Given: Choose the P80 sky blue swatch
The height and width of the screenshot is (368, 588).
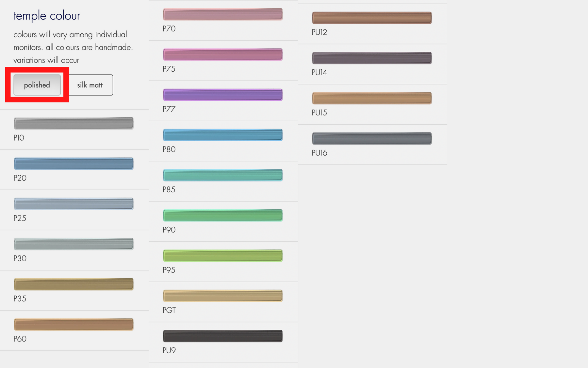Looking at the screenshot, I should pos(223,135).
